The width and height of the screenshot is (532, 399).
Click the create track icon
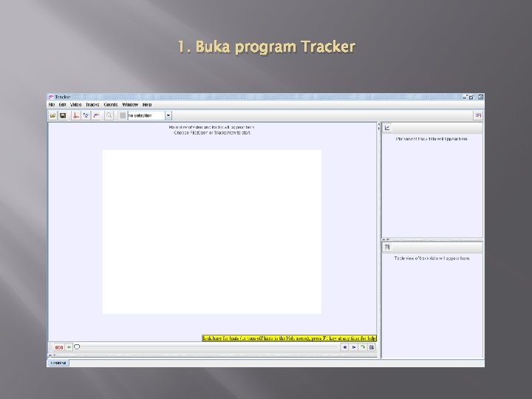pyautogui.click(x=96, y=116)
